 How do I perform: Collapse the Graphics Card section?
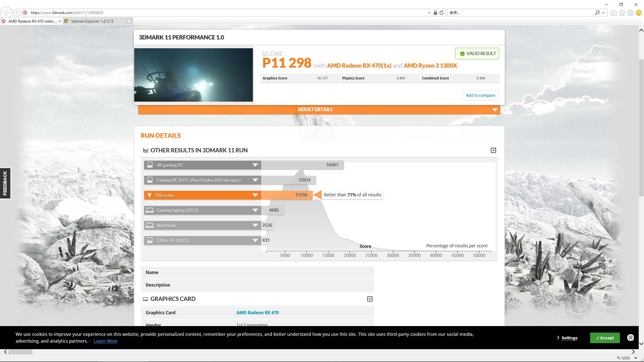[x=370, y=299]
